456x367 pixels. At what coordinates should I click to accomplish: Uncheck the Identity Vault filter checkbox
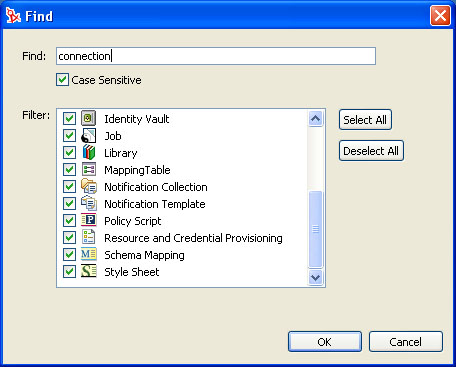click(69, 119)
